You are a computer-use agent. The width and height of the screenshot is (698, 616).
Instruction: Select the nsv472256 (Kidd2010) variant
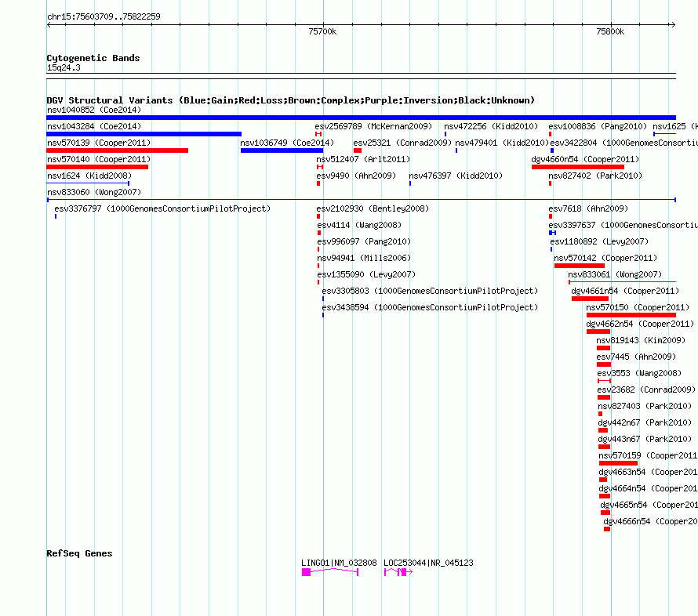coord(491,126)
